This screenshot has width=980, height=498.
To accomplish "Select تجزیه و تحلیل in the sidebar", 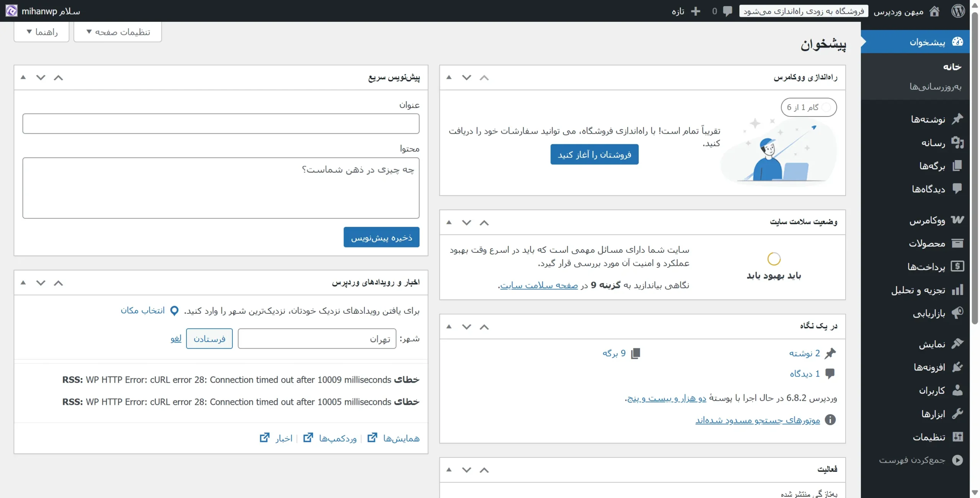I will pos(959,290).
